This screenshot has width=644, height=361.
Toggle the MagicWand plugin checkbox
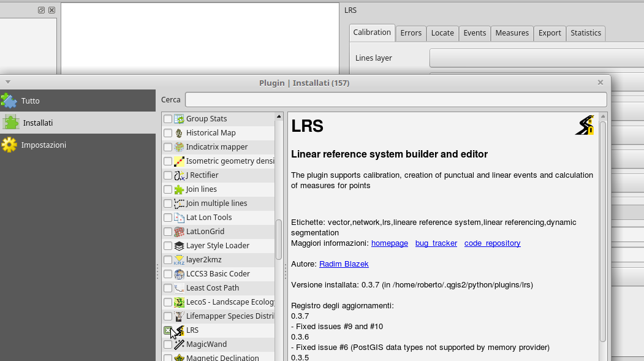pos(167,344)
